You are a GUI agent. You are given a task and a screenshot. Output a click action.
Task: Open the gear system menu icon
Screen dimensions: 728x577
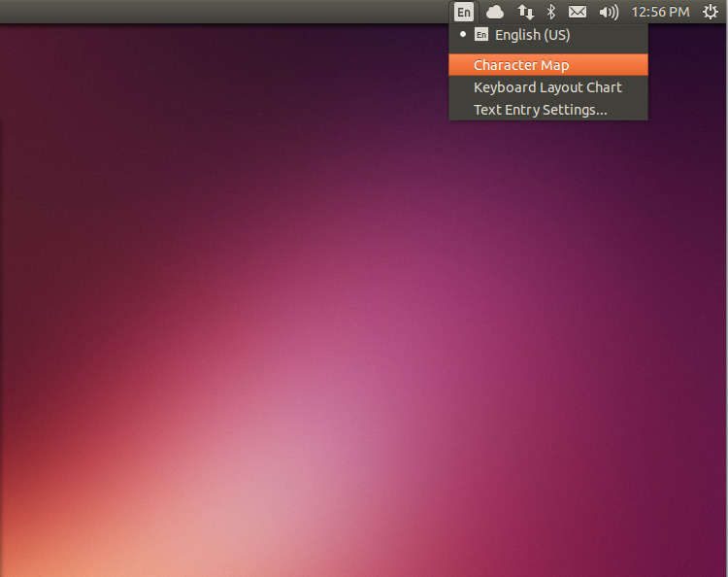(x=710, y=12)
